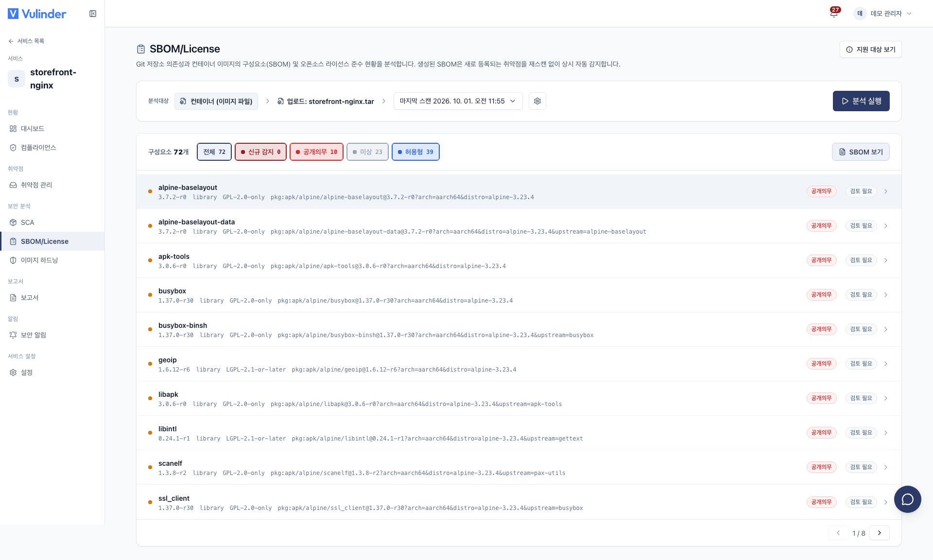Open the 마지막 스캔 date dropdown
This screenshot has height=560, width=933.
click(x=458, y=101)
